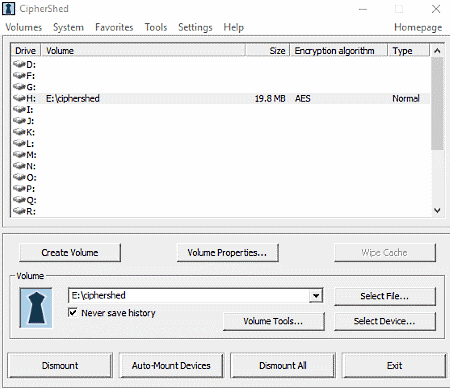The image size is (450, 389).
Task: Click the AES encryption algorithm cell
Action: click(302, 98)
